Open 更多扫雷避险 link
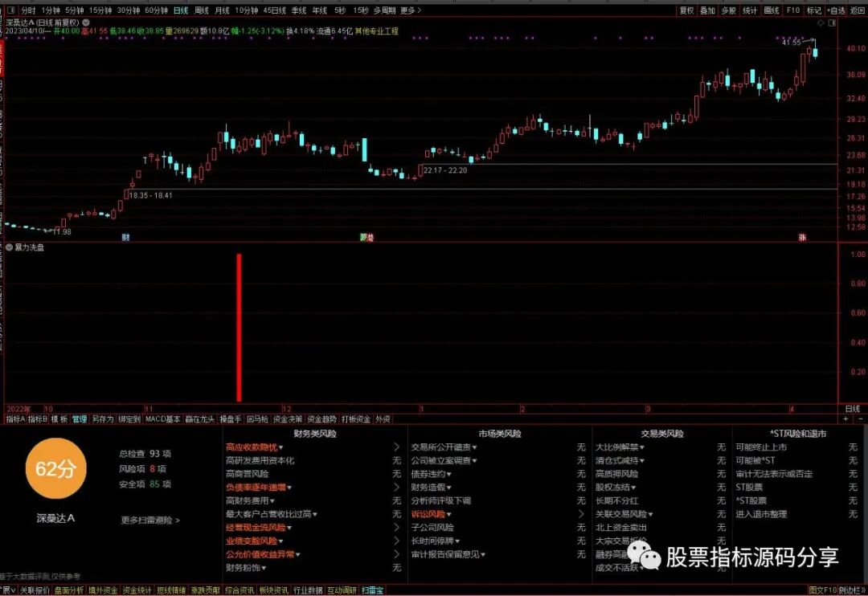 [150, 520]
